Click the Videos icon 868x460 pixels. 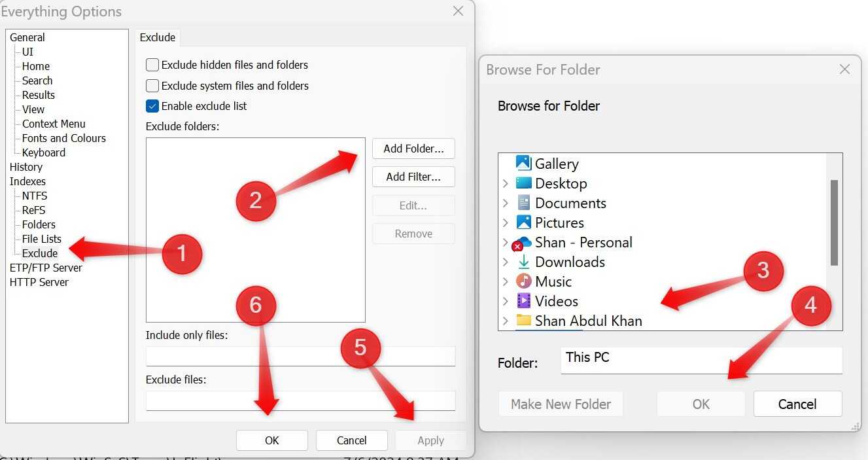point(525,301)
